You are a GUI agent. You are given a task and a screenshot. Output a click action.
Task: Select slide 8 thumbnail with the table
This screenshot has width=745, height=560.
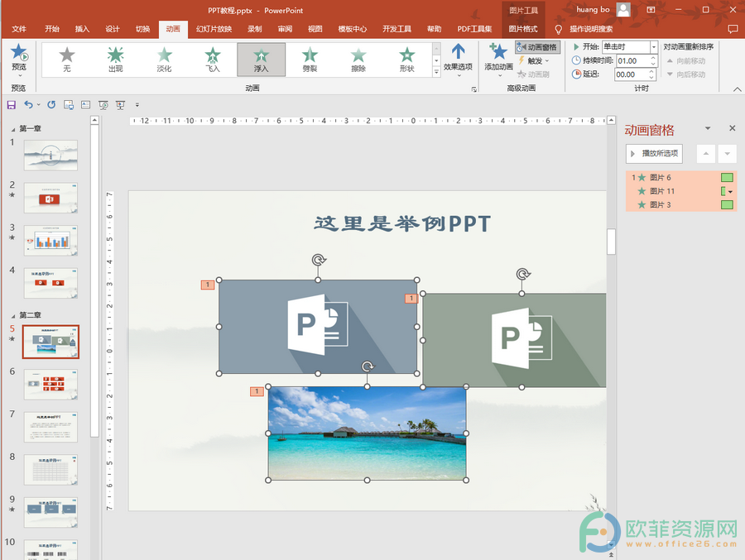50,470
